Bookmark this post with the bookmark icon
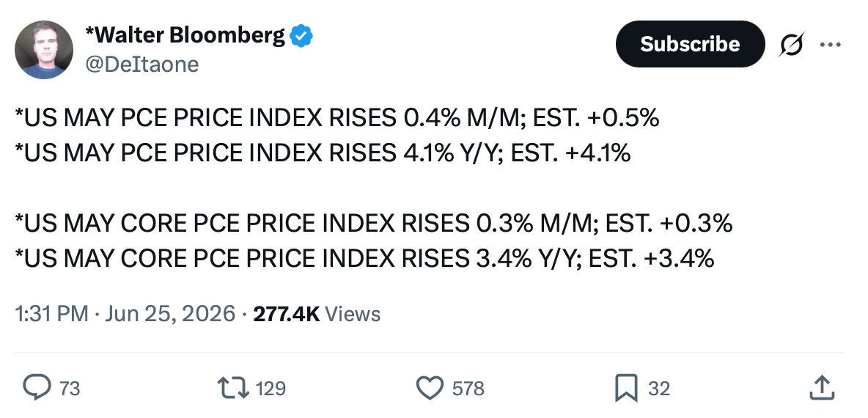Screen dimensions: 868x418 [x=626, y=388]
